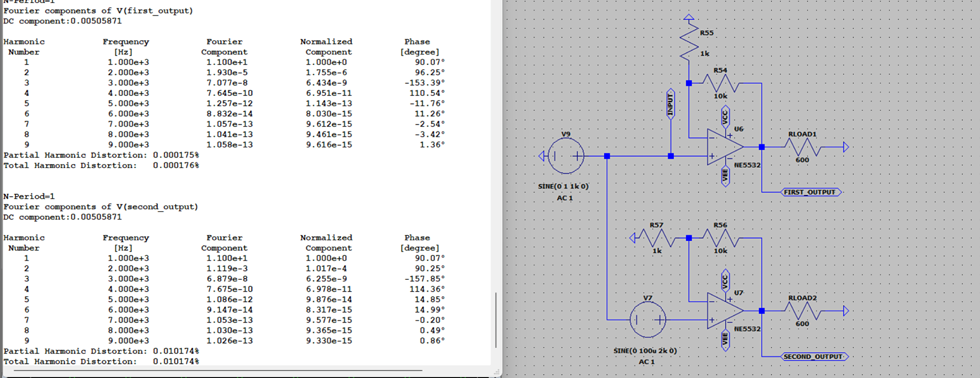The width and height of the screenshot is (980, 378).
Task: Click the junction dot between R57 and R56
Action: click(x=689, y=238)
